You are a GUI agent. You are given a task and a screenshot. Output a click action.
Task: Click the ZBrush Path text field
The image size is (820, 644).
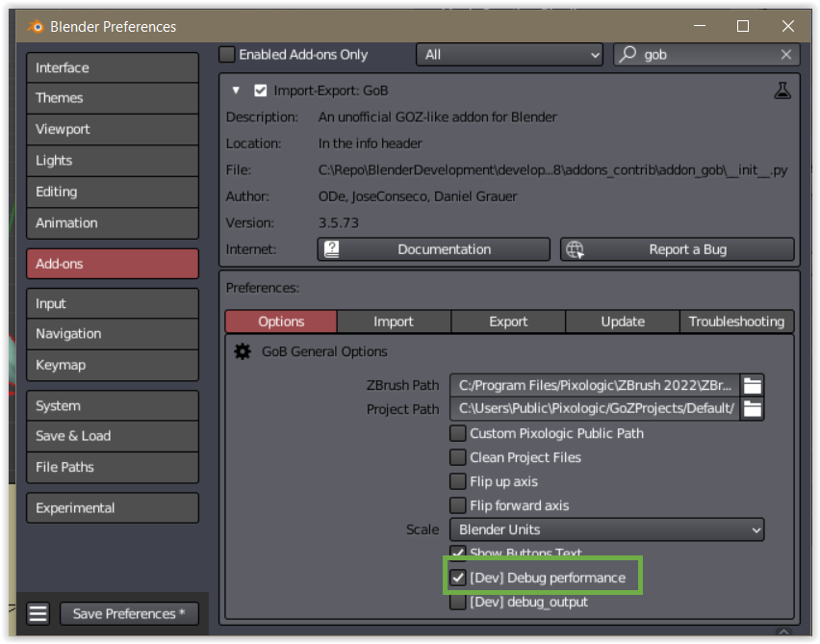click(x=595, y=386)
